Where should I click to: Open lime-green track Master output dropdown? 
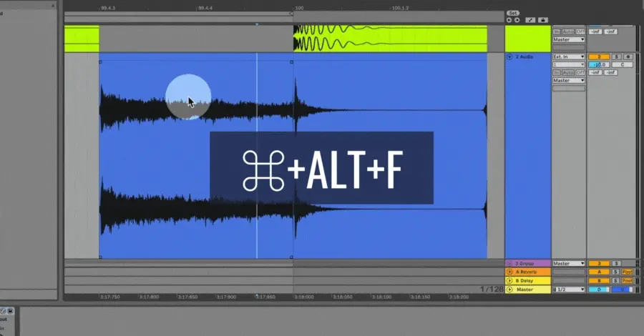(569, 39)
